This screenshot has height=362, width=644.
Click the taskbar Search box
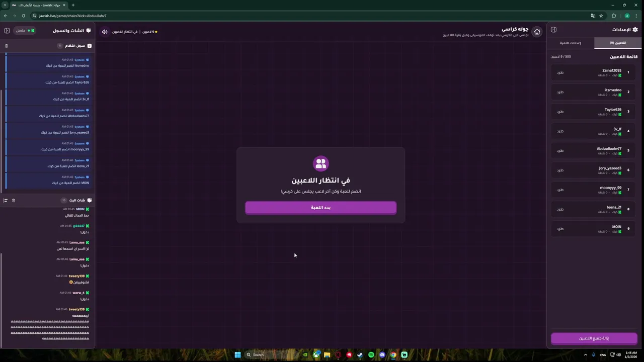270,354
